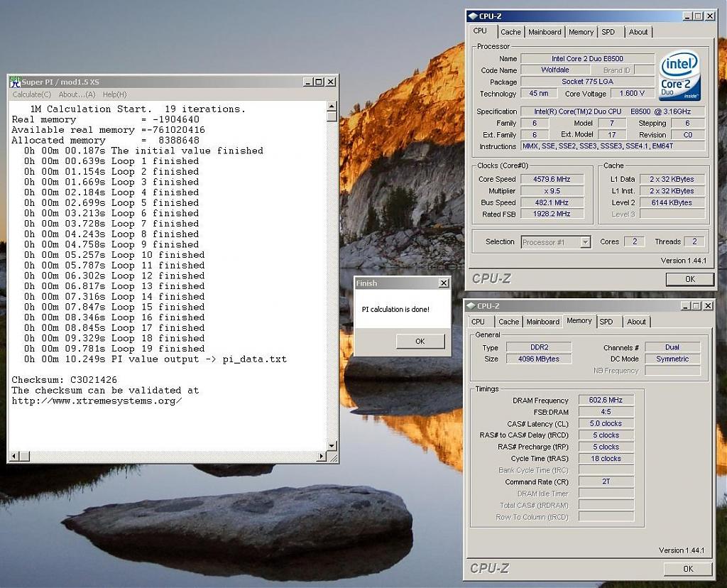Click the Package field showing Socket 775 LGA
727x588 pixels.
[x=587, y=82]
